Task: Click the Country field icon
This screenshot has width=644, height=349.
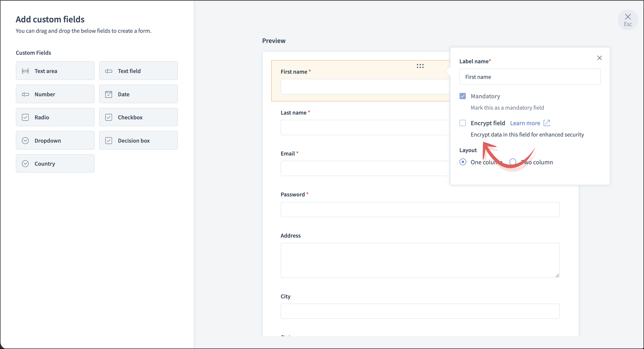Action: tap(25, 164)
